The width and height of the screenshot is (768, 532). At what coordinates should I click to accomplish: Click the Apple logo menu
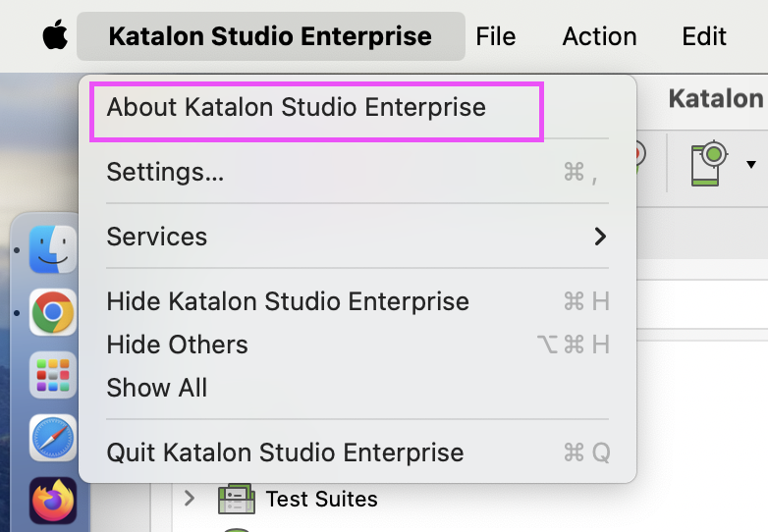55,36
